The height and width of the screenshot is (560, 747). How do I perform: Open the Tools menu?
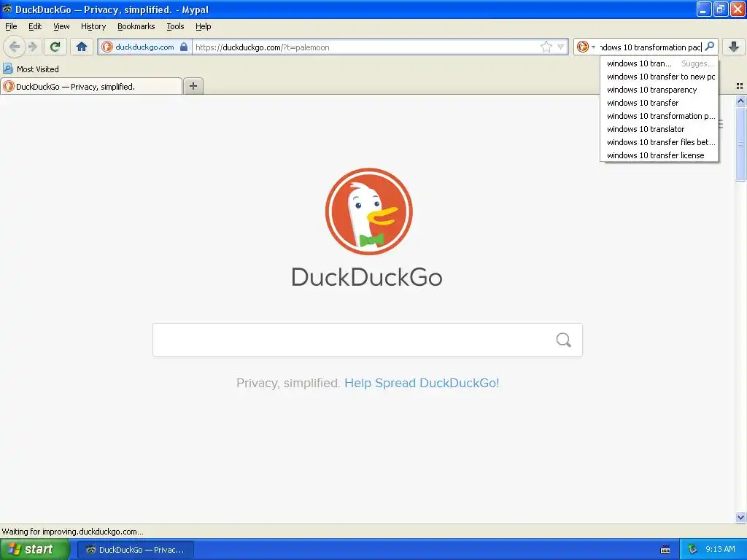tap(175, 26)
